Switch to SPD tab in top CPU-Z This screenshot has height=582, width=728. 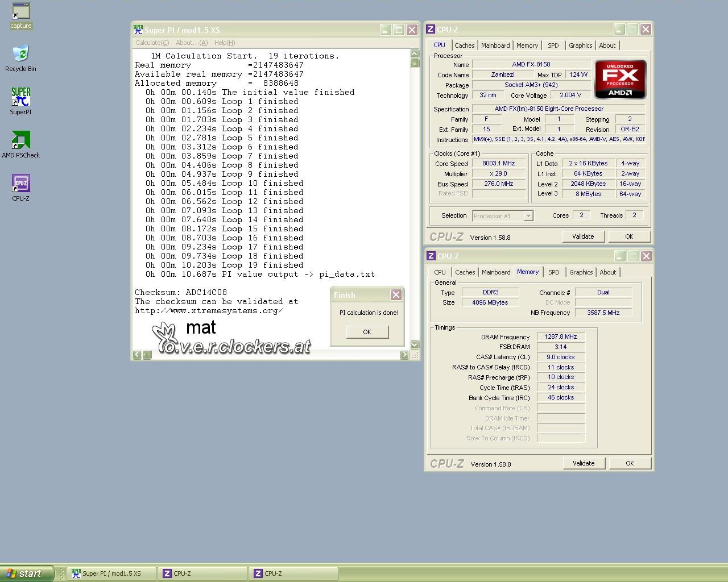pyautogui.click(x=553, y=45)
